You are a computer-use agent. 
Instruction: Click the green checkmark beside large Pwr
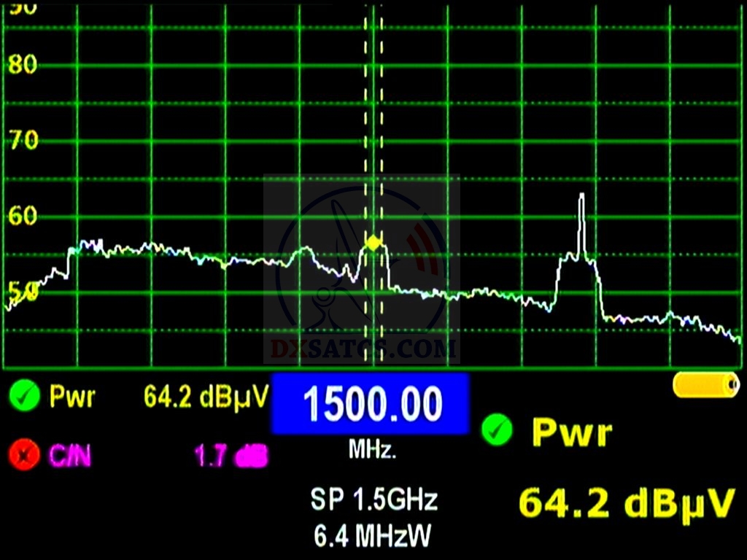click(x=497, y=431)
